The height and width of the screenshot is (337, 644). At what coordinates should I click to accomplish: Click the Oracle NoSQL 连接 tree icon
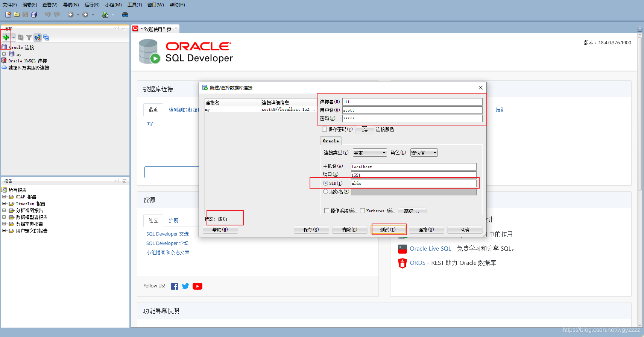pos(4,60)
